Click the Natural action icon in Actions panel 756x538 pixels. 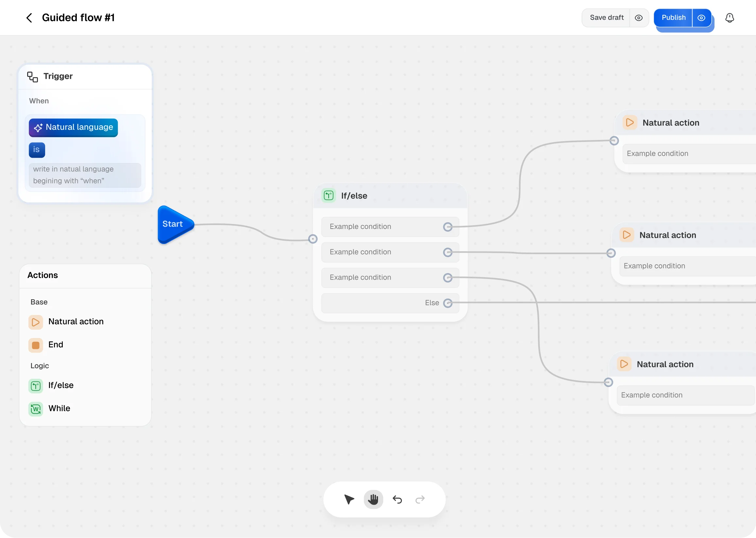[36, 322]
